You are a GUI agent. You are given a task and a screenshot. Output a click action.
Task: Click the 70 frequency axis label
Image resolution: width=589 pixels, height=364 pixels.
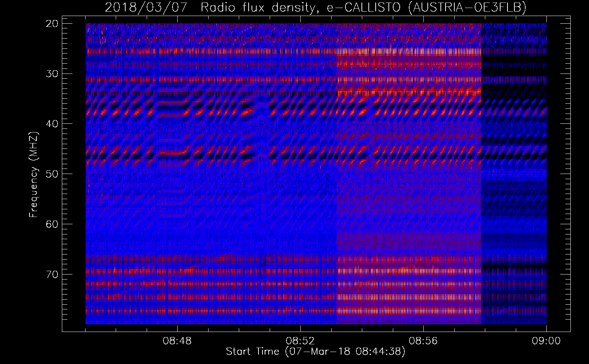tap(52, 274)
